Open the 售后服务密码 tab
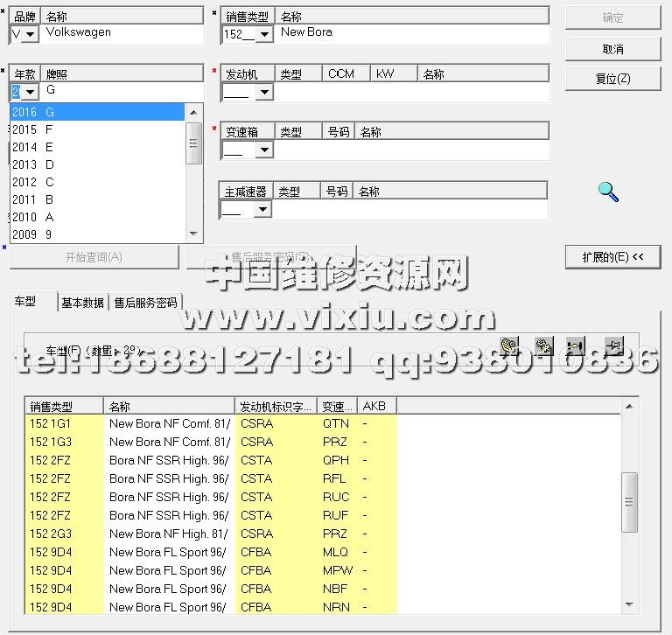This screenshot has width=672, height=635. pyautogui.click(x=145, y=303)
